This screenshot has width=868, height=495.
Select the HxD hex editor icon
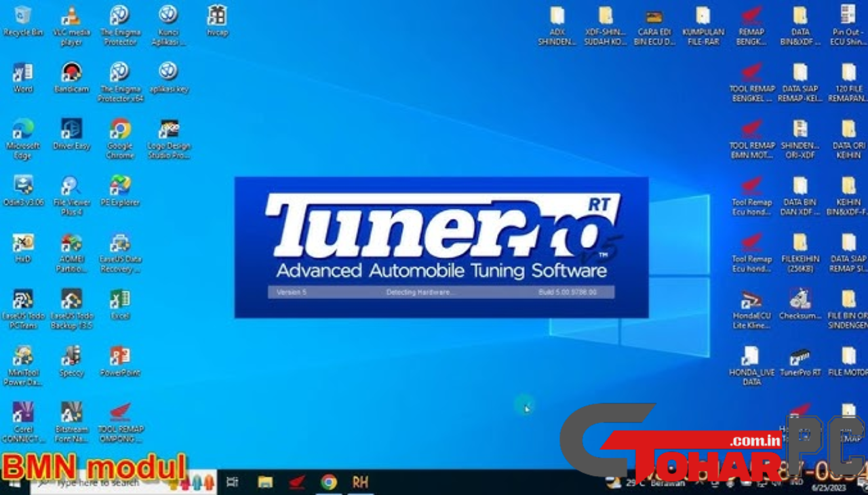22,248
